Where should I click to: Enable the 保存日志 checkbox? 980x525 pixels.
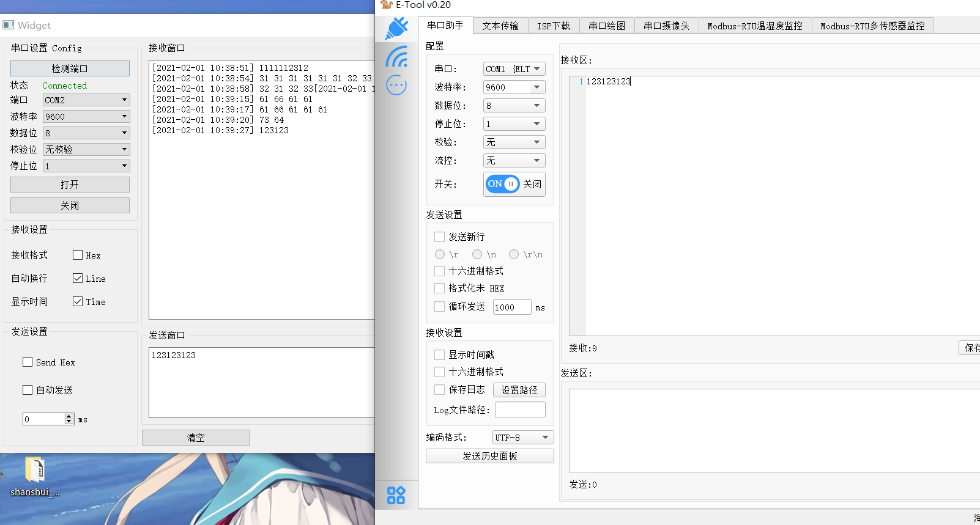point(439,389)
